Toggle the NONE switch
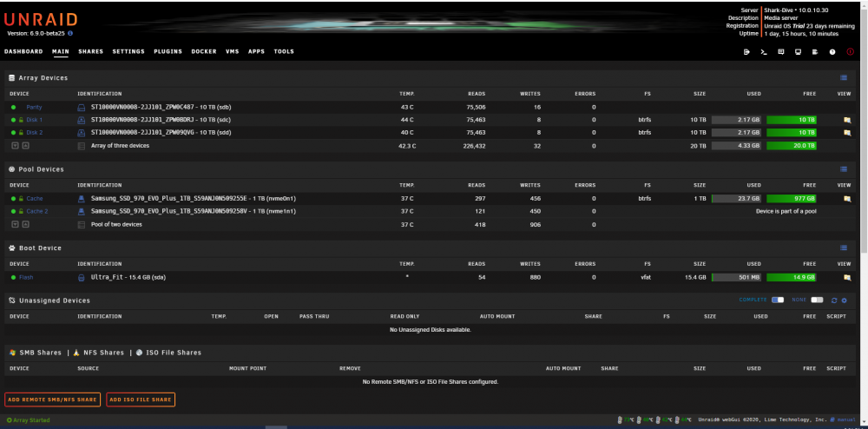The height and width of the screenshot is (429, 868). (817, 300)
